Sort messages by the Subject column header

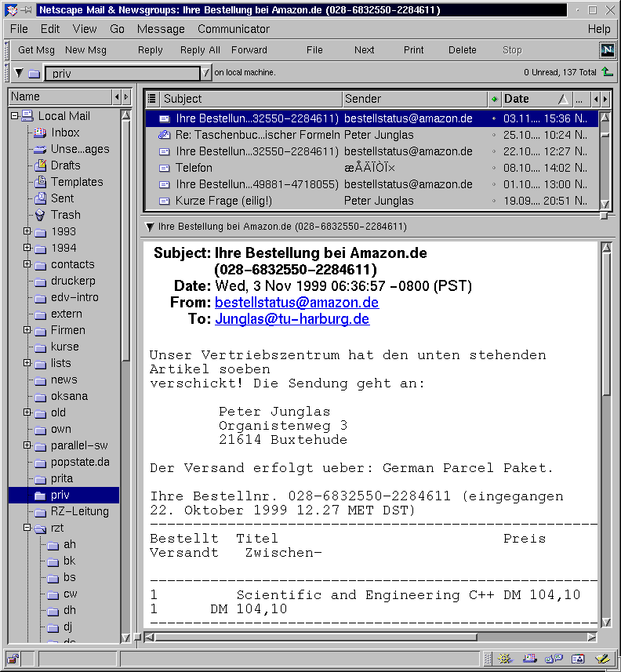(x=252, y=99)
